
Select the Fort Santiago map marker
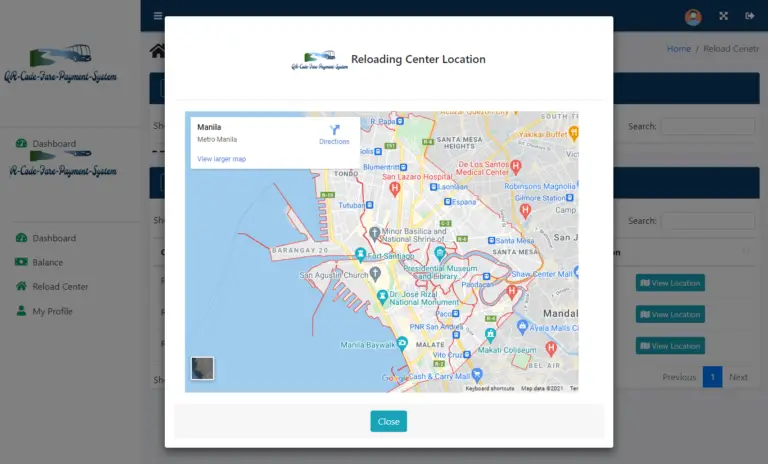click(361, 254)
